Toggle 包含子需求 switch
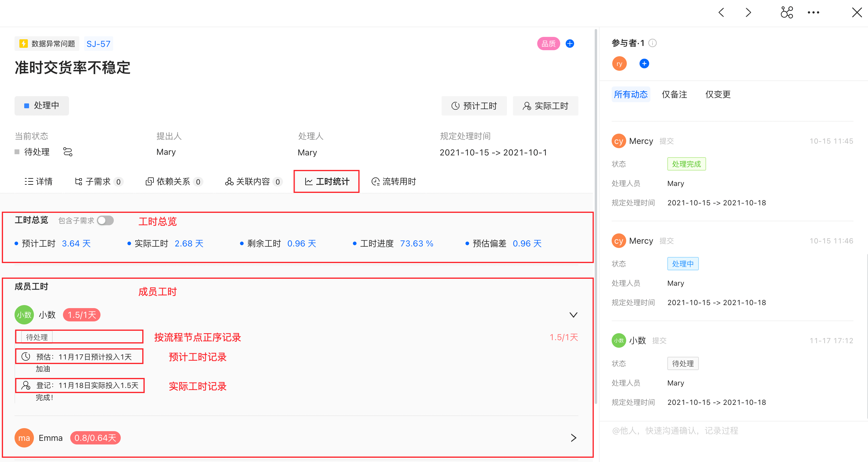Image resolution: width=868 pixels, height=462 pixels. click(105, 220)
